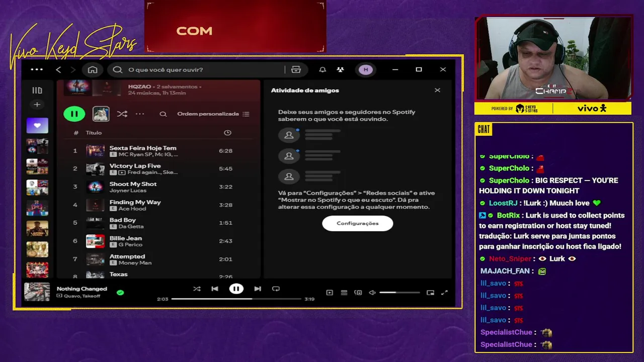
Task: Click chat username 'BotRix'
Action: (508, 215)
